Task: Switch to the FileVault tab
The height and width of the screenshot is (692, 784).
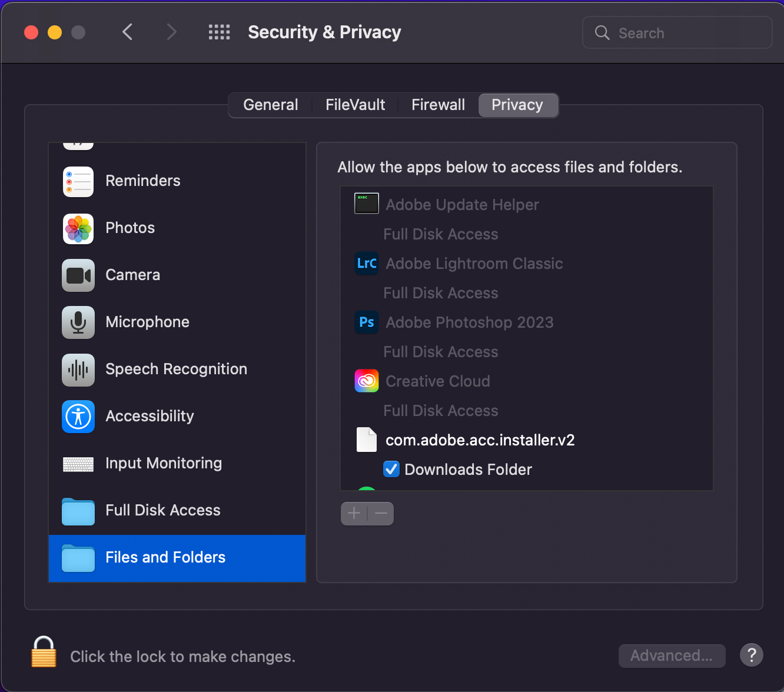Action: point(355,105)
